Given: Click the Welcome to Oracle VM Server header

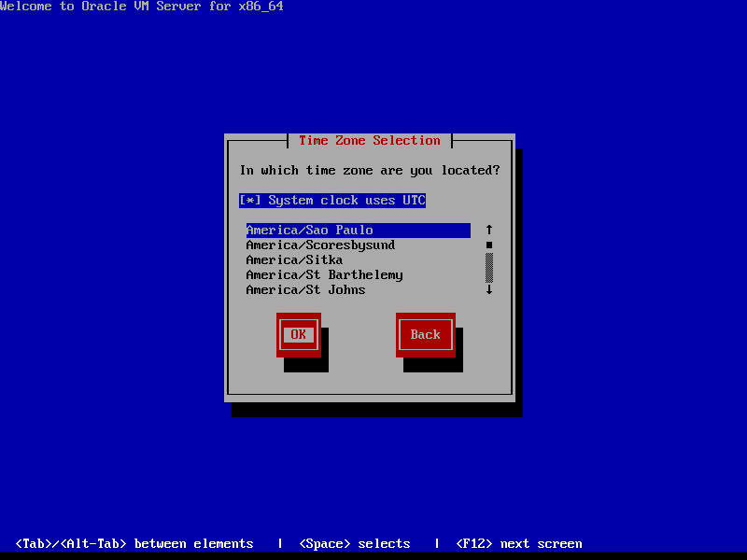Looking at the screenshot, I should (x=142, y=7).
